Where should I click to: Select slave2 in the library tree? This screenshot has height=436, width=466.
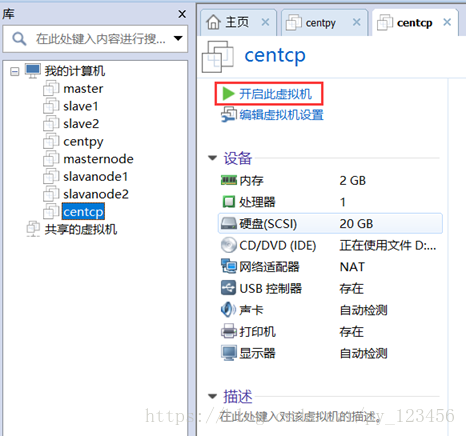81,124
